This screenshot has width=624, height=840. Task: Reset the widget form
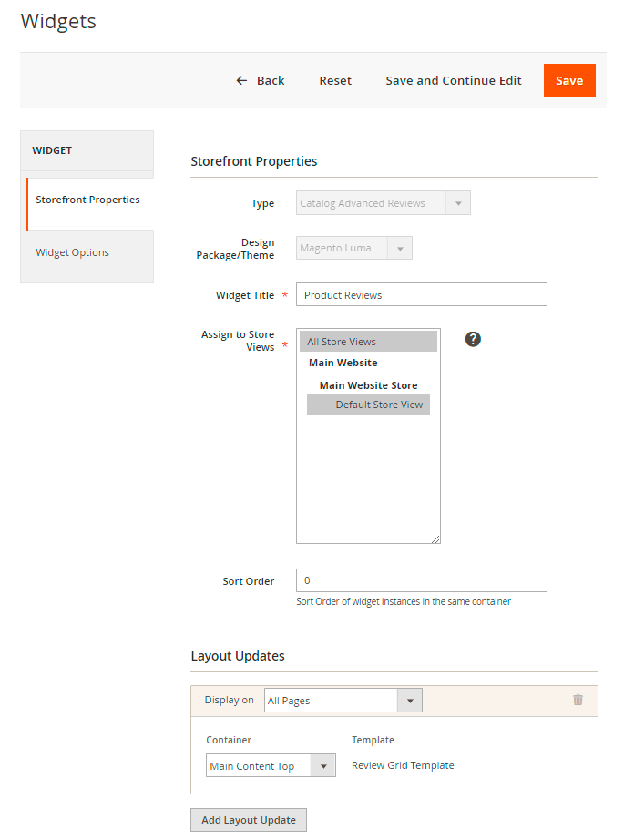pyautogui.click(x=335, y=80)
